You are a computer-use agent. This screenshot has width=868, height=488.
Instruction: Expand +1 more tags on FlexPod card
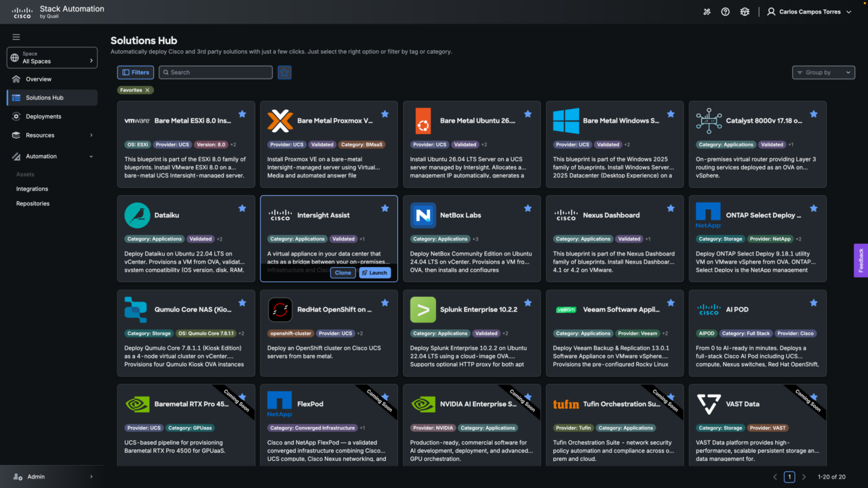(x=363, y=428)
